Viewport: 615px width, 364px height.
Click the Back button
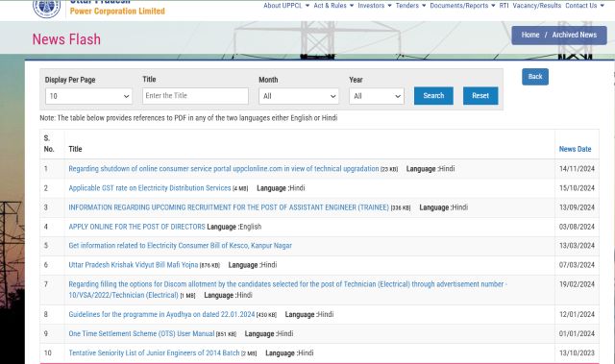click(x=535, y=77)
